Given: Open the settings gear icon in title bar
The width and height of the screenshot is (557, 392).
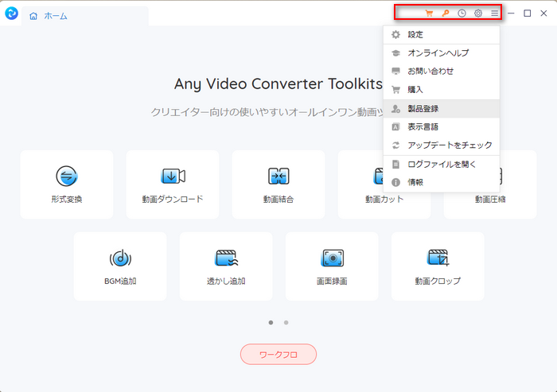Looking at the screenshot, I should click(478, 14).
